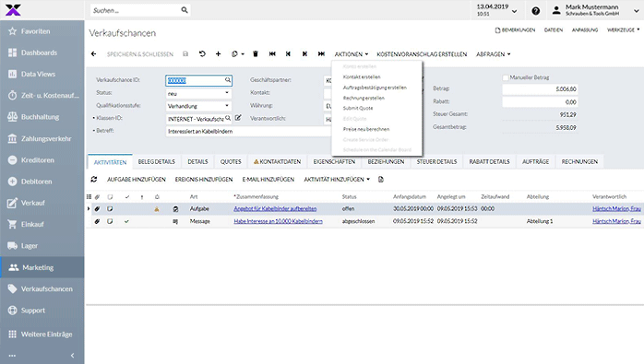Expand the Aufgabe row arrow
Viewport: 644px width, 364px height.
(x=89, y=209)
